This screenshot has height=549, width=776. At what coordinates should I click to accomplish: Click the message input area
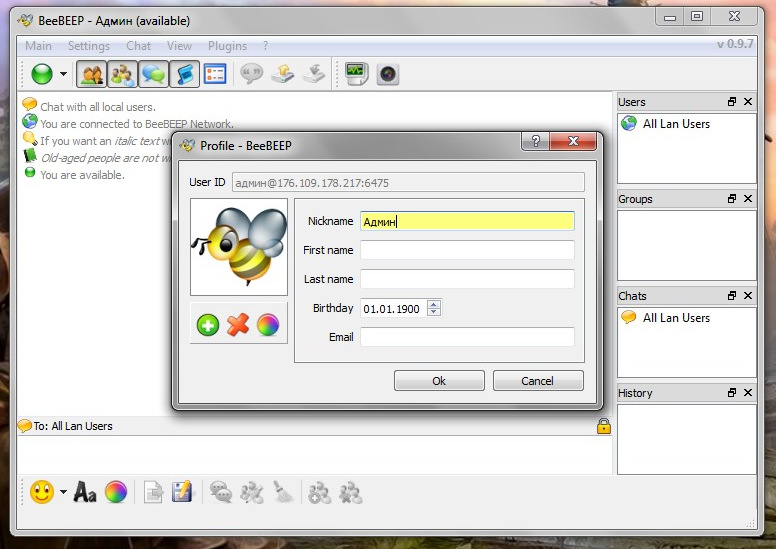[315, 455]
